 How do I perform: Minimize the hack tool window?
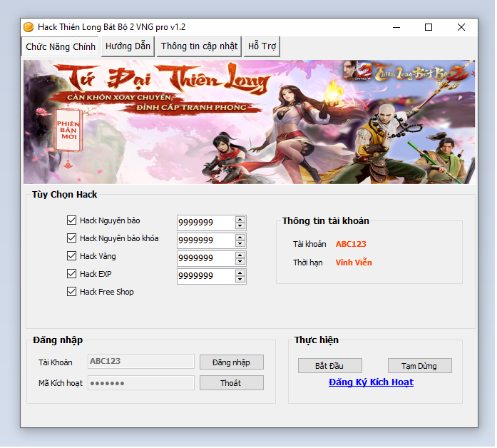point(396,27)
